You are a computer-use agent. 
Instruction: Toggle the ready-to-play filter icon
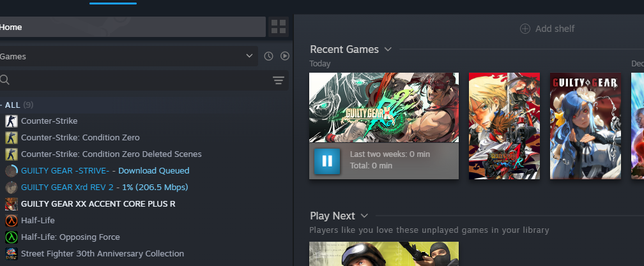(x=285, y=56)
